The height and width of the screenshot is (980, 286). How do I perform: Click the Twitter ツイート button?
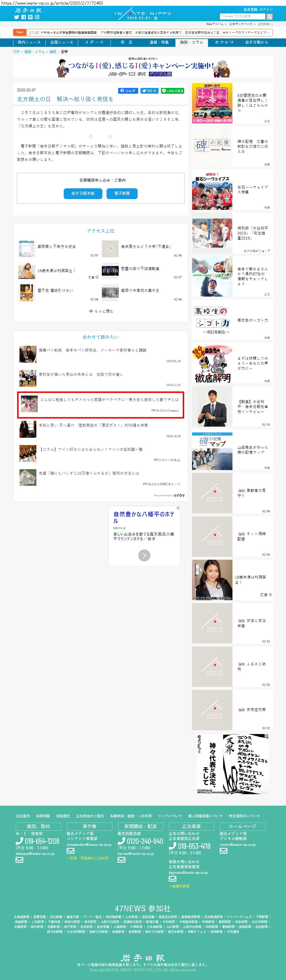[x=149, y=91]
